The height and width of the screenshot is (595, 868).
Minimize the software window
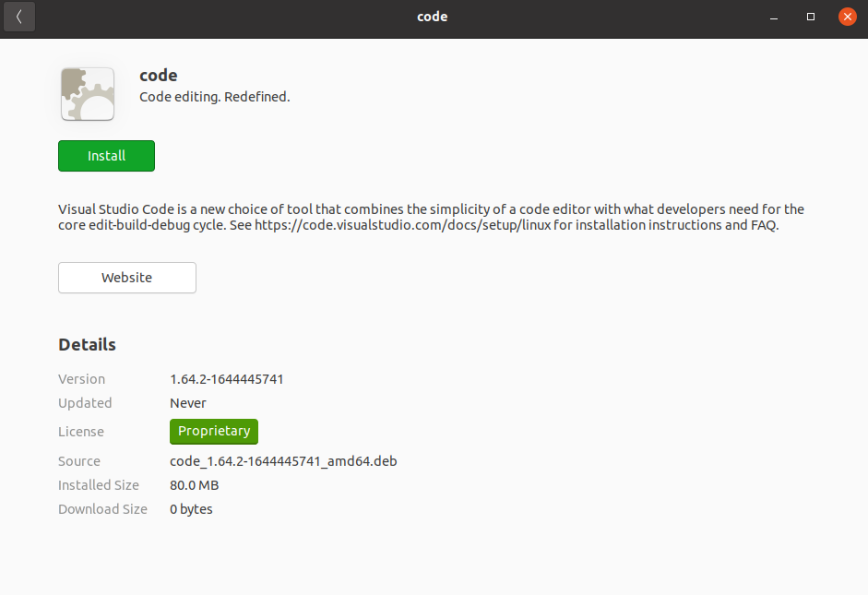tap(774, 17)
